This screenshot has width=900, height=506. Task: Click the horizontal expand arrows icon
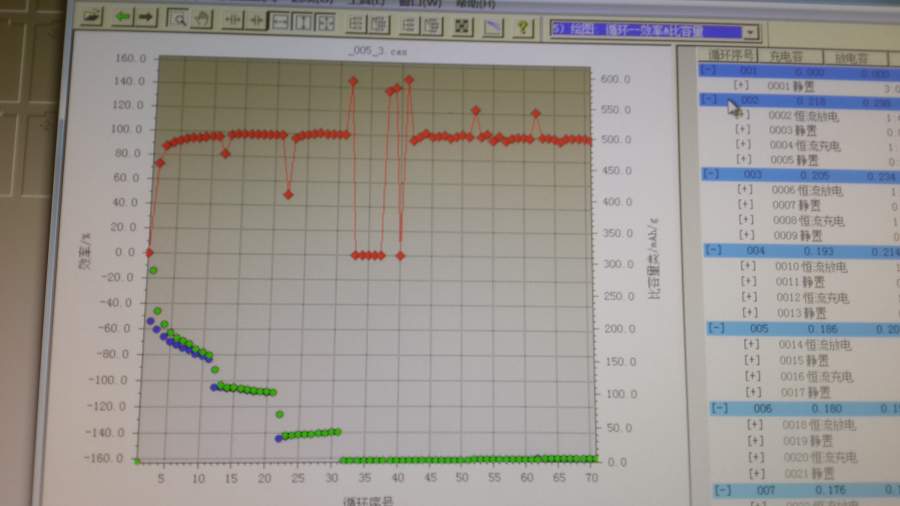tap(232, 21)
